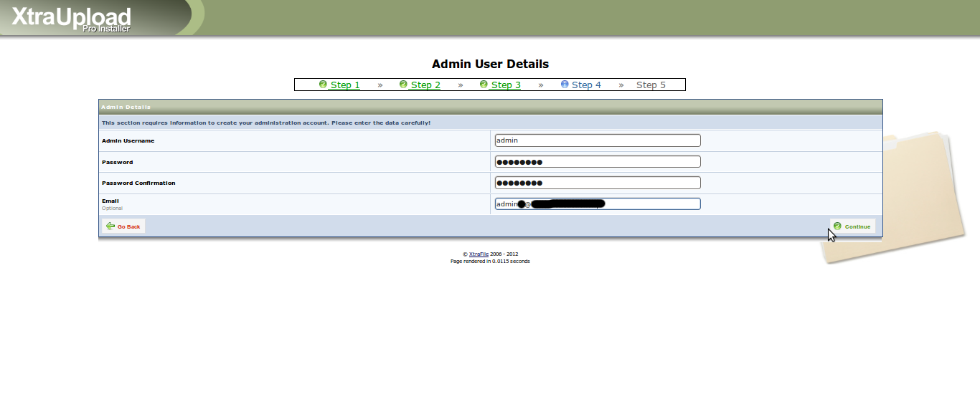Screen dimensions: 980x407
Task: Click the Continue button label
Action: [857, 226]
